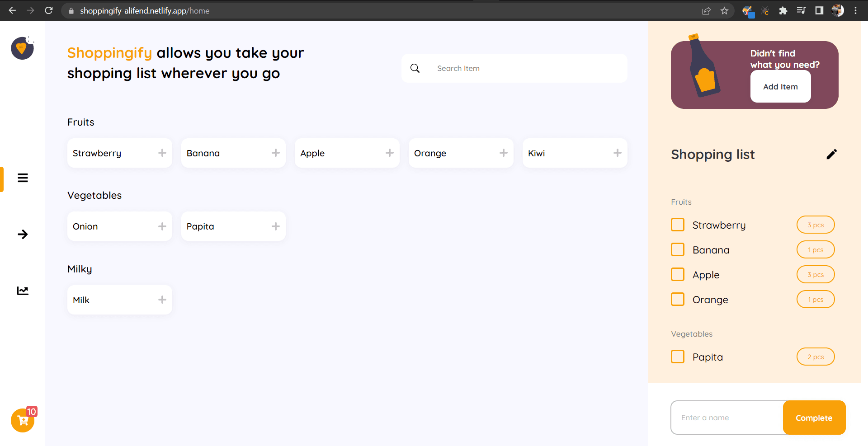Viewport: 868px width, 446px height.
Task: Mark Papita as done via its checkbox
Action: (x=678, y=357)
